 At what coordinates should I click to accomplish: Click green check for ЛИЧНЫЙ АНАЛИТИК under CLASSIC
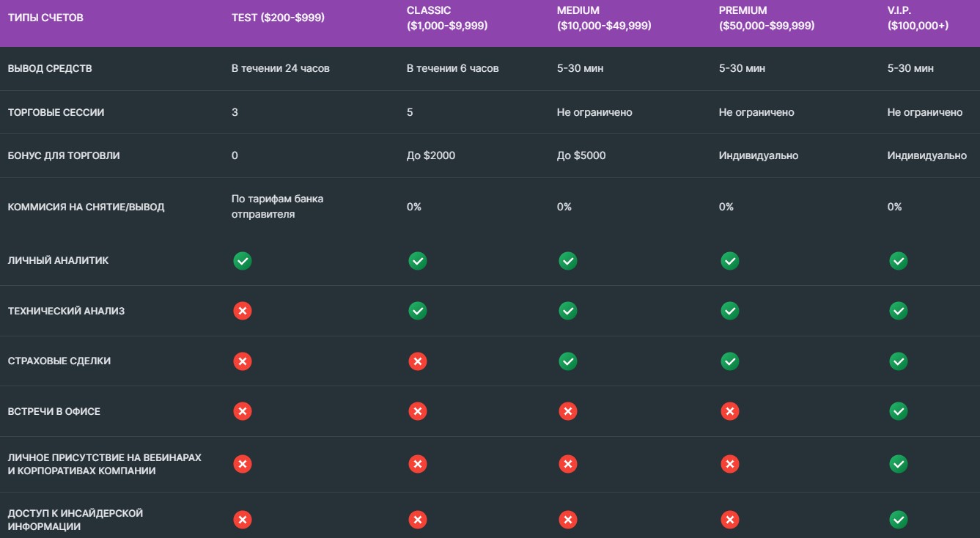tap(418, 260)
